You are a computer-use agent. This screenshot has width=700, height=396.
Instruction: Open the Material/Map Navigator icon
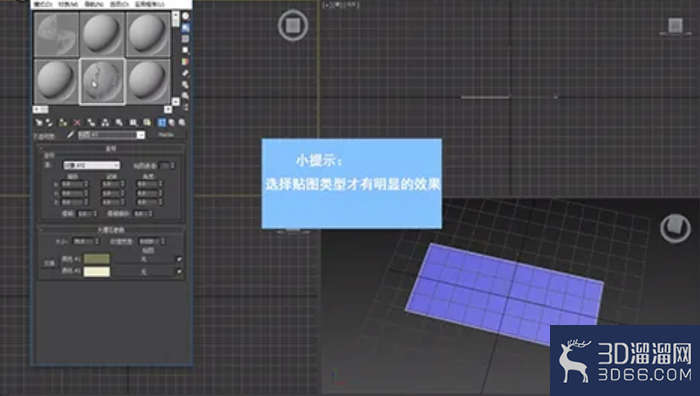coord(185,107)
